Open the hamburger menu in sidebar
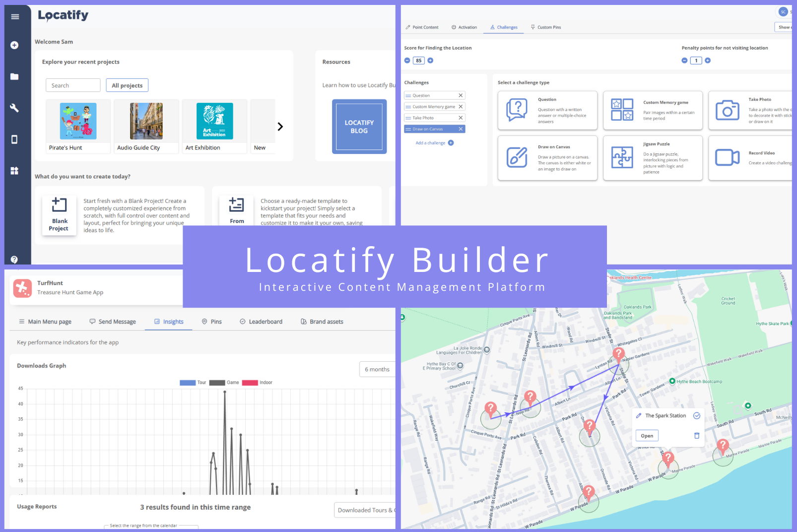This screenshot has height=532, width=797. 15,17
